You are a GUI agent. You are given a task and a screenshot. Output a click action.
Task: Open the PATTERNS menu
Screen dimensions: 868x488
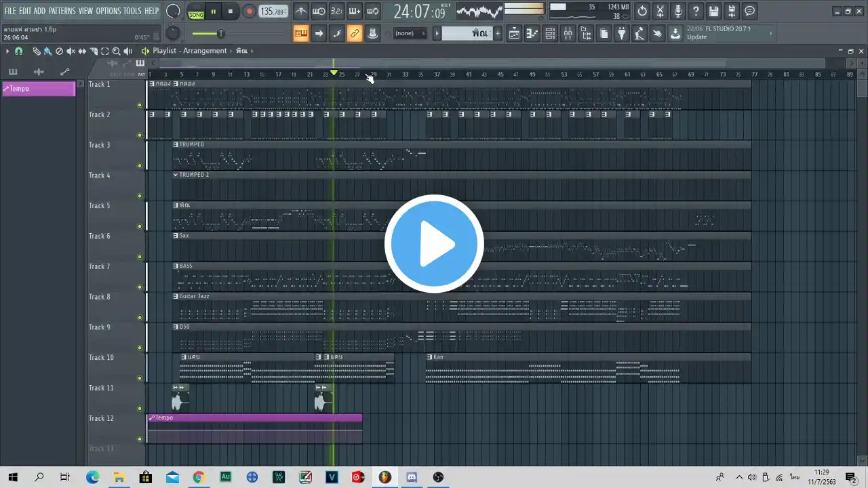(62, 11)
